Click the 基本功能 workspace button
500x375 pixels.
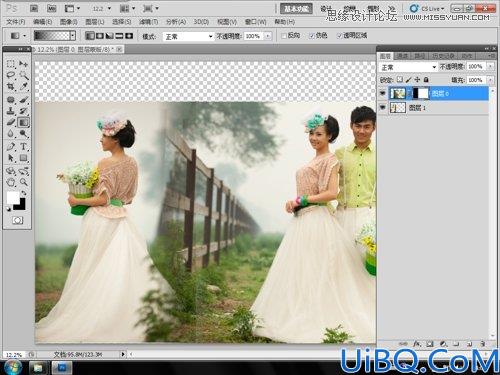(296, 9)
